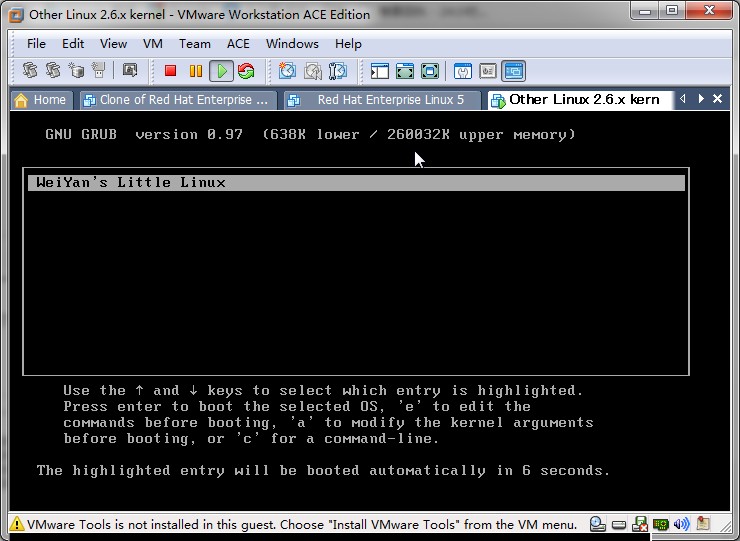The width and height of the screenshot is (740, 541).
Task: Open the Help menu
Action: click(348, 44)
